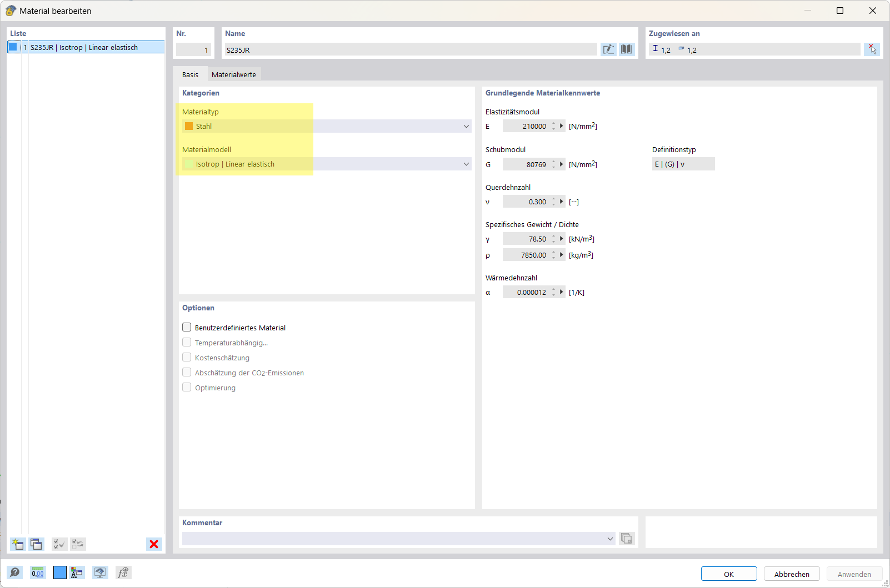890x588 pixels.
Task: Click the invert-selection icon below the material list
Action: tap(78, 544)
